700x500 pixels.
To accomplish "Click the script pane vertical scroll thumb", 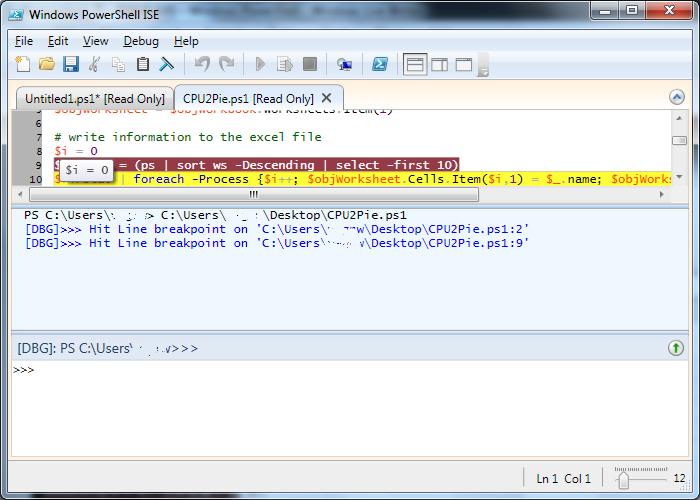I will click(679, 141).
